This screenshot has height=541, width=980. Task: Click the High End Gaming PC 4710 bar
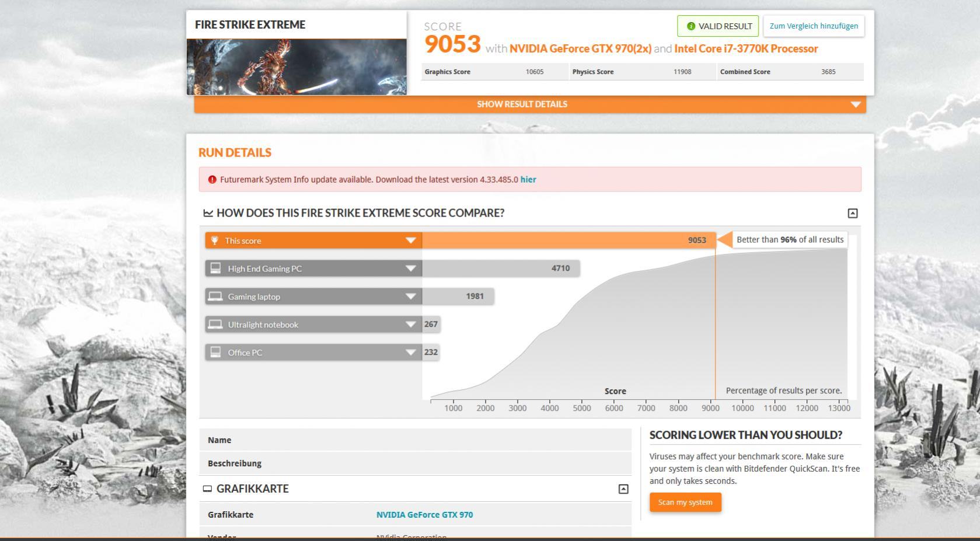pyautogui.click(x=501, y=268)
